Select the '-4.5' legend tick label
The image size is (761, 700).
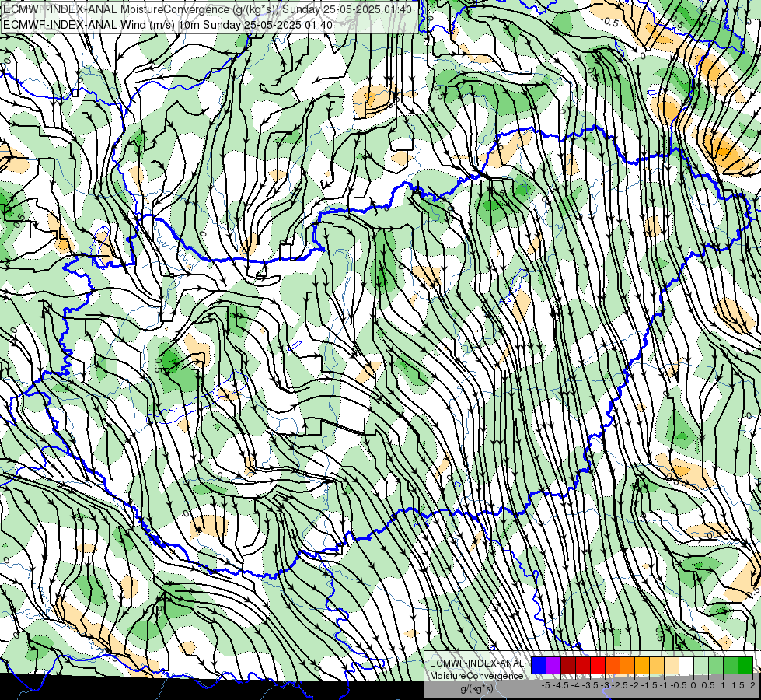click(561, 685)
